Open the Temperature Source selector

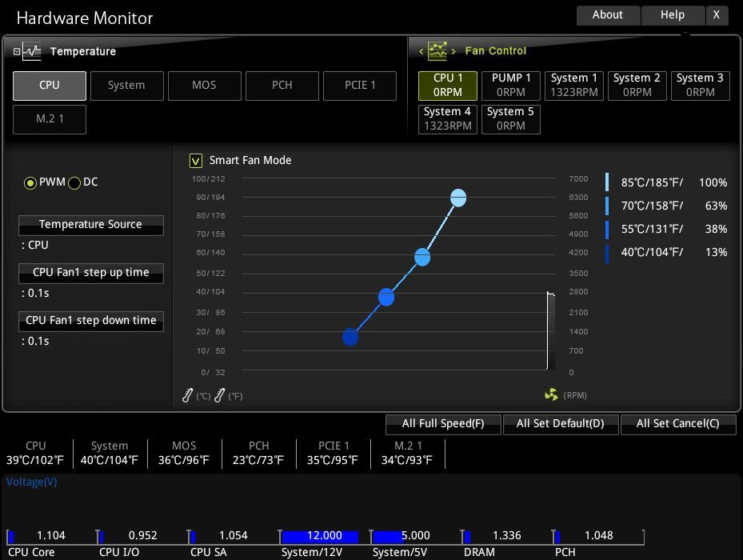pyautogui.click(x=90, y=225)
